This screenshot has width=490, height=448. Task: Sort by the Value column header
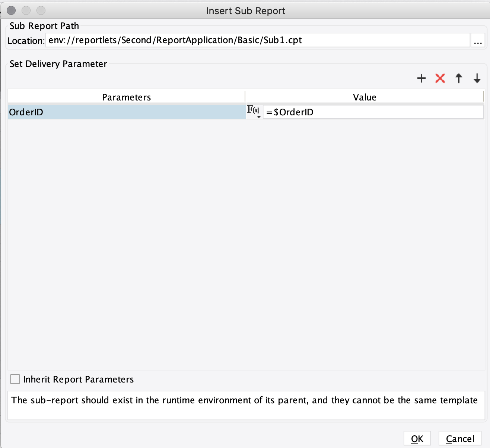pos(364,97)
